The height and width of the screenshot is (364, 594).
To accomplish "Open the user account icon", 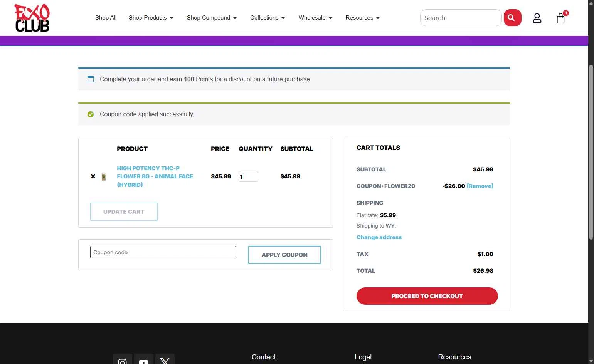I will pyautogui.click(x=537, y=18).
